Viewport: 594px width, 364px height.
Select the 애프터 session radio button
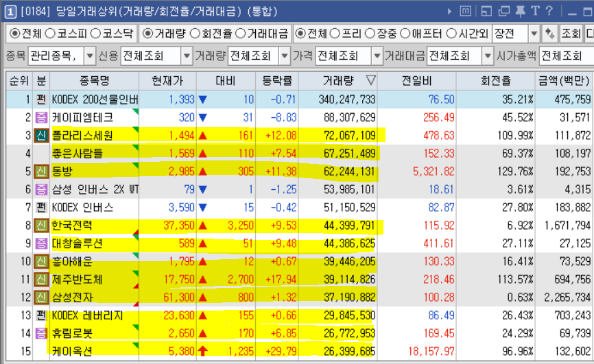[x=405, y=34]
